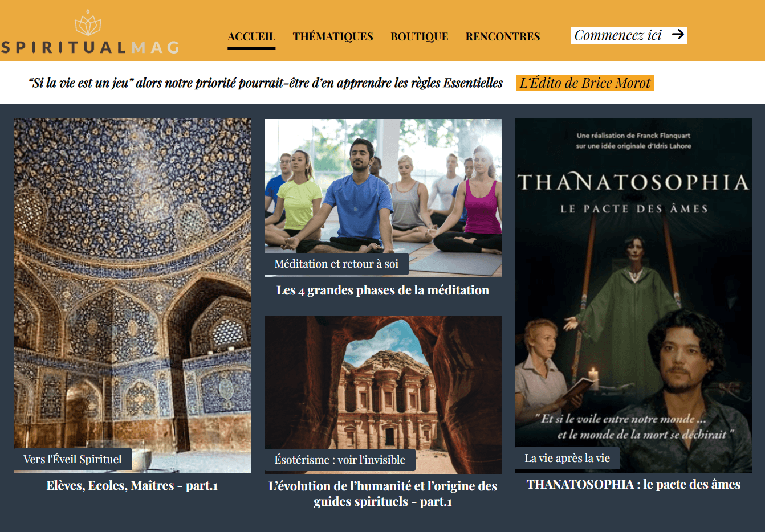Click the Commencez ici button
The width and height of the screenshot is (765, 532).
(x=629, y=35)
